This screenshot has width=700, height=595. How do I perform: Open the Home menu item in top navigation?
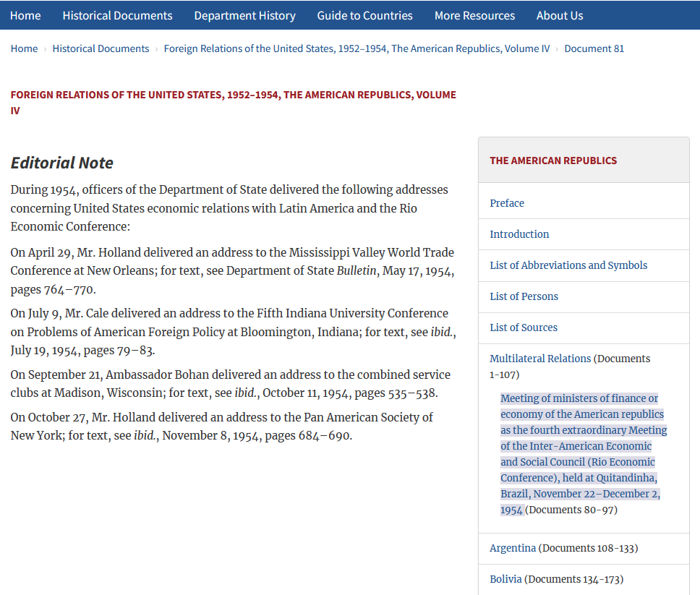(25, 16)
